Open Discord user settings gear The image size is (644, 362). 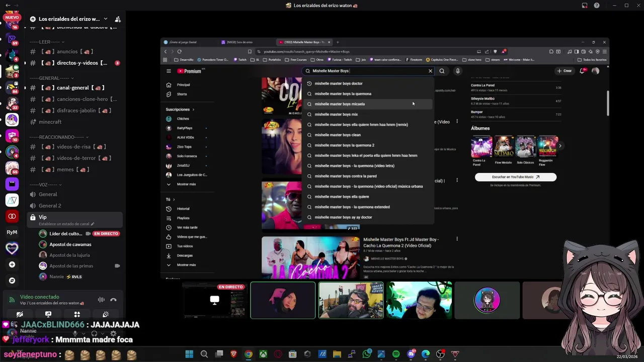pos(113,333)
